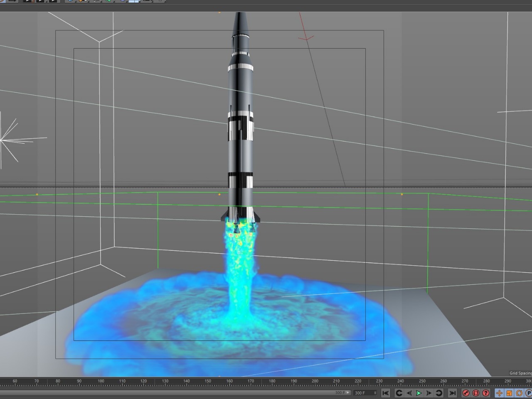The image size is (532, 399).
Task: Toggle rotation keyframe recording
Action: point(519,393)
